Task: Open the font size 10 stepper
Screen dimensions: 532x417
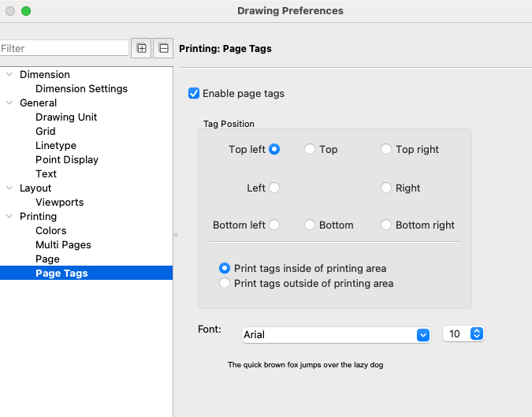Action: coord(475,334)
